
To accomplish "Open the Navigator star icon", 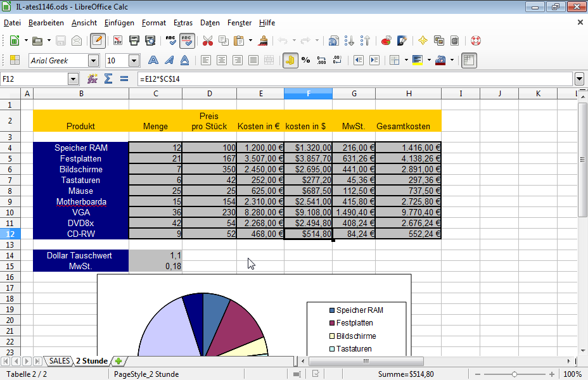I will point(423,41).
